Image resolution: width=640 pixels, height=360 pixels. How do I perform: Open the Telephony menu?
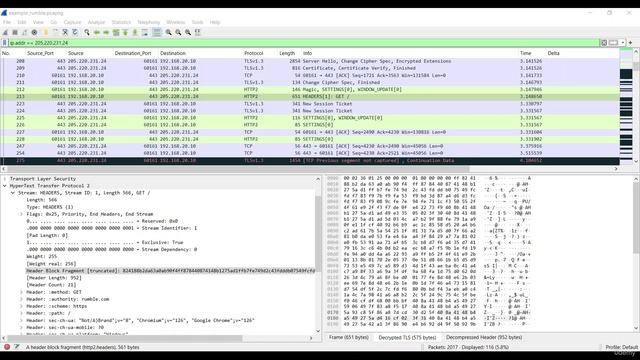point(149,22)
